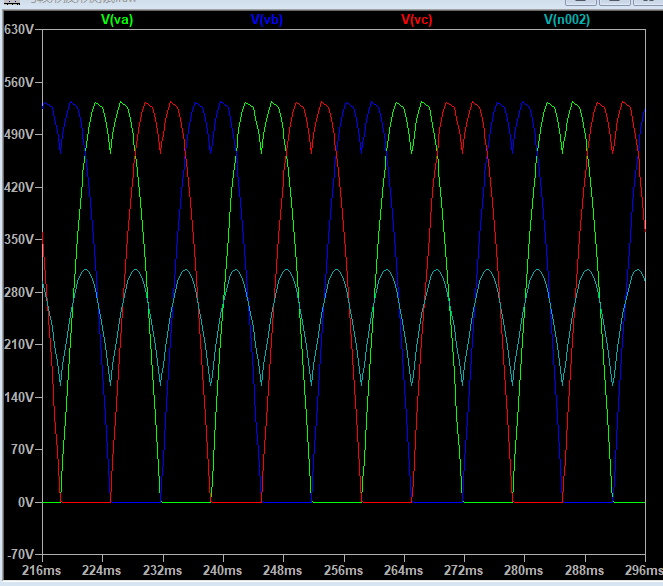Click the 280ms time axis label
The height and width of the screenshot is (586, 663).
[x=523, y=570]
